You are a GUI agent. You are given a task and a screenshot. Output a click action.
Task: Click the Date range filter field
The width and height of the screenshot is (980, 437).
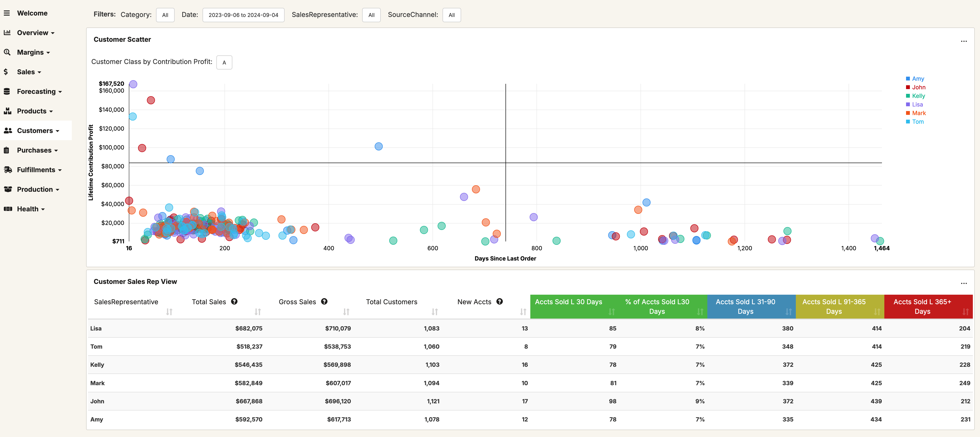coord(244,15)
